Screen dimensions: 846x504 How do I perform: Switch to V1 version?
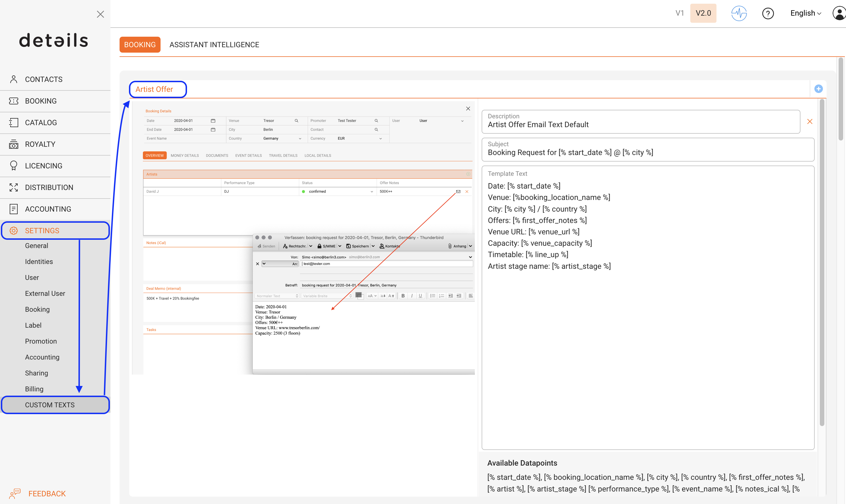pyautogui.click(x=679, y=13)
